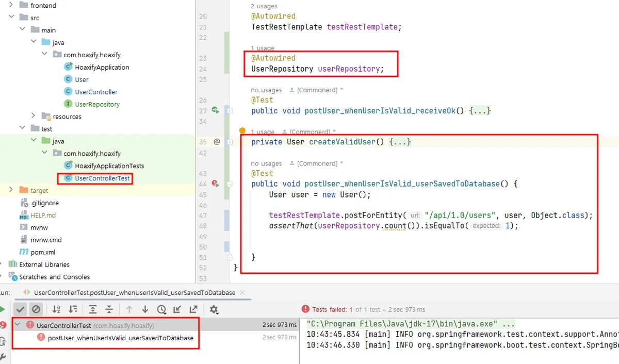Rerun tests with green play button
This screenshot has width=619, height=364.
pyautogui.click(x=2, y=309)
